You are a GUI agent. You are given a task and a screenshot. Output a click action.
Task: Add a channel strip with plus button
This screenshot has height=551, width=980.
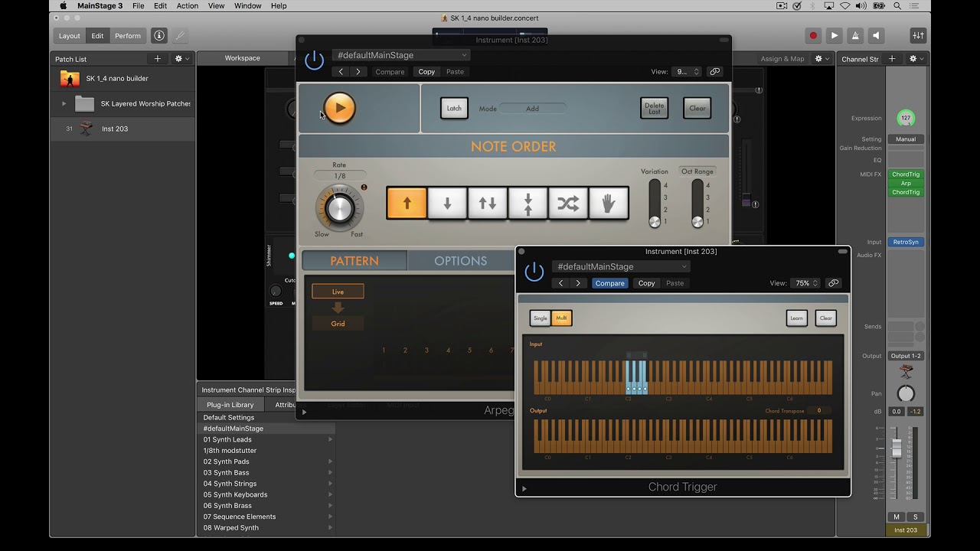[891, 58]
